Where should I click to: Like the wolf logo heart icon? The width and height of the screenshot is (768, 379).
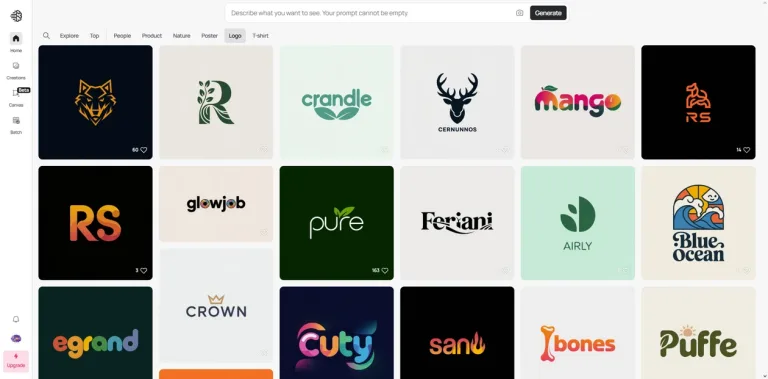pos(144,150)
